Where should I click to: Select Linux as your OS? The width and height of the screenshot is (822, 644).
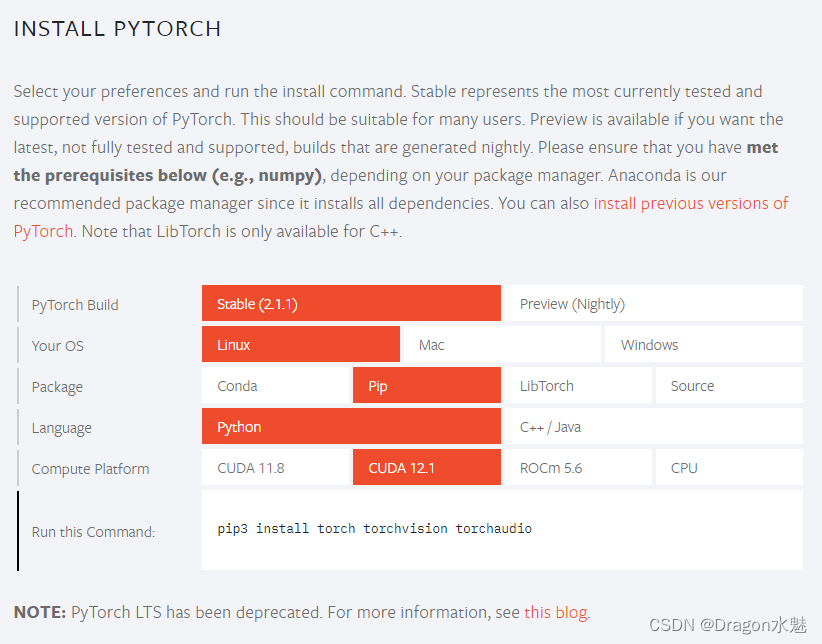pyautogui.click(x=300, y=345)
